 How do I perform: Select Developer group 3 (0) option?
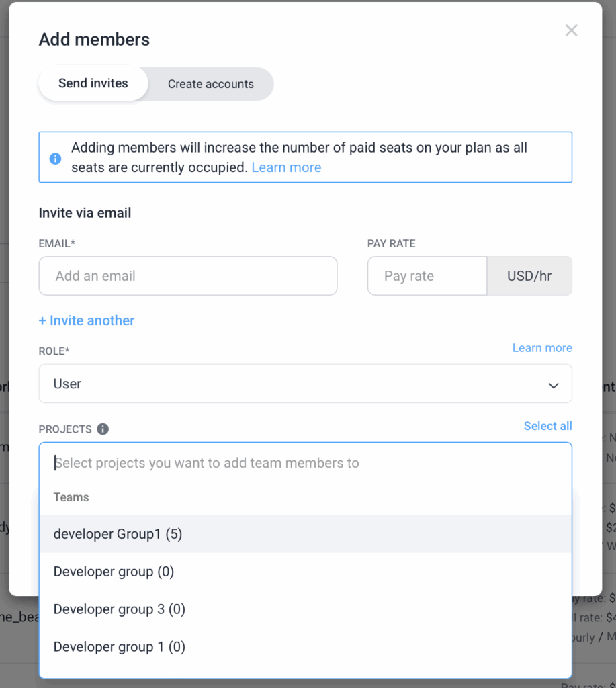pyautogui.click(x=120, y=609)
